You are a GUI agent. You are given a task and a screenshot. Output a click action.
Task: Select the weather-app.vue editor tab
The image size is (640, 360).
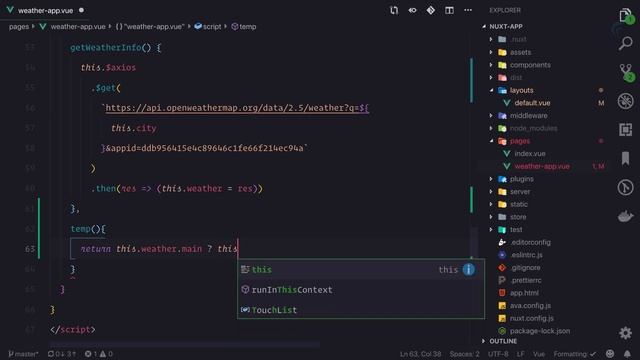[45, 10]
